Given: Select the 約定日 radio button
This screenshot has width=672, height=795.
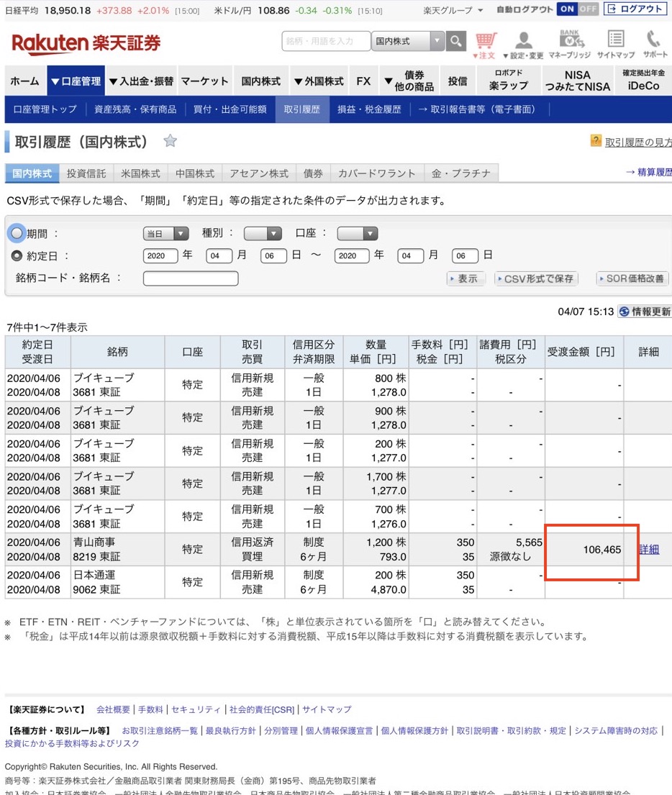Looking at the screenshot, I should (x=17, y=255).
